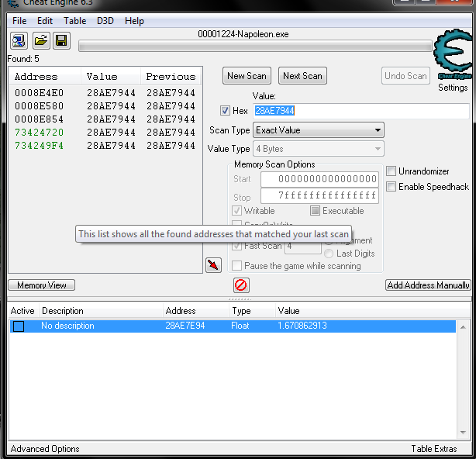This screenshot has height=459, width=476.
Task: Click the save floppy disk icon
Action: (x=61, y=40)
